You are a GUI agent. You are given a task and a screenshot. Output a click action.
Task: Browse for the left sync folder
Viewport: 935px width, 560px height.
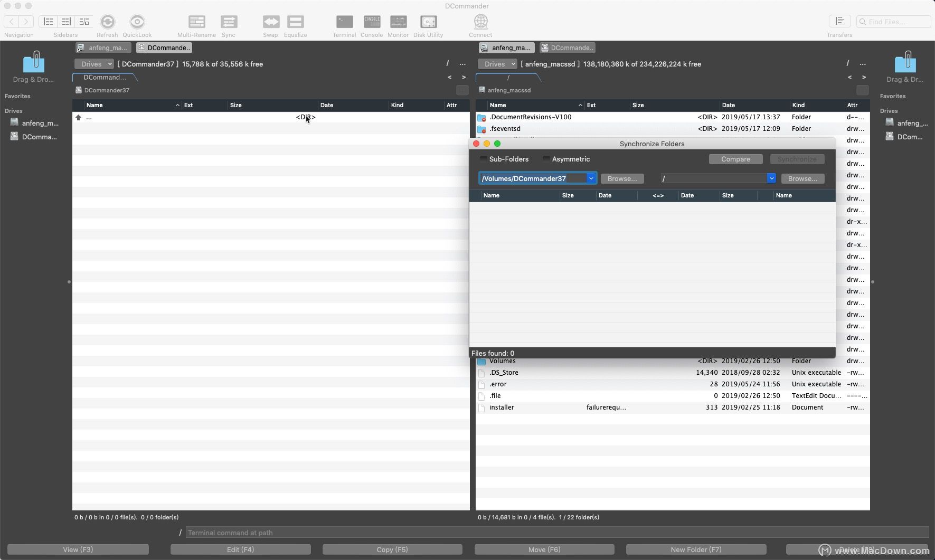click(622, 178)
